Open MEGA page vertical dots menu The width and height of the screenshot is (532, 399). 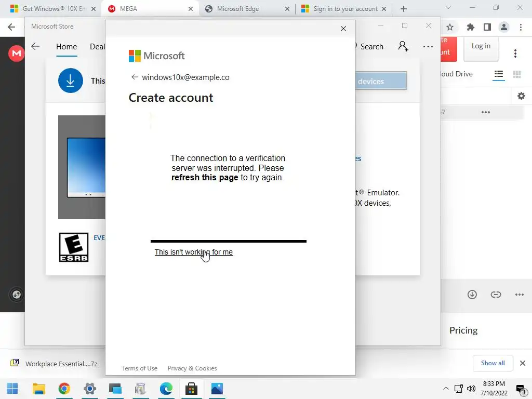(x=515, y=54)
